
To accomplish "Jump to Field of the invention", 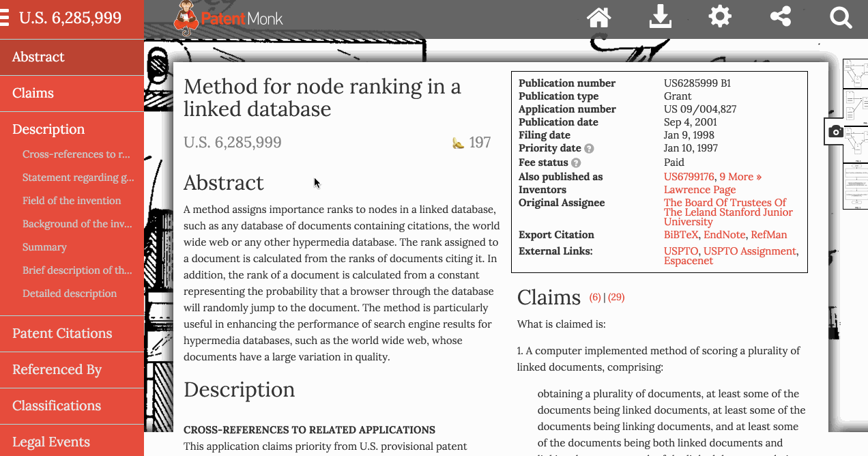I will [72, 201].
